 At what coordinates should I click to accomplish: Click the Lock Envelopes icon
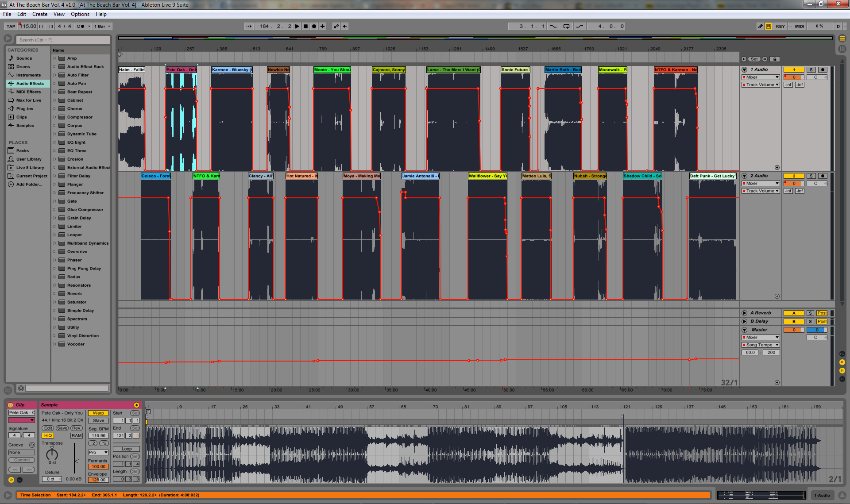774,59
